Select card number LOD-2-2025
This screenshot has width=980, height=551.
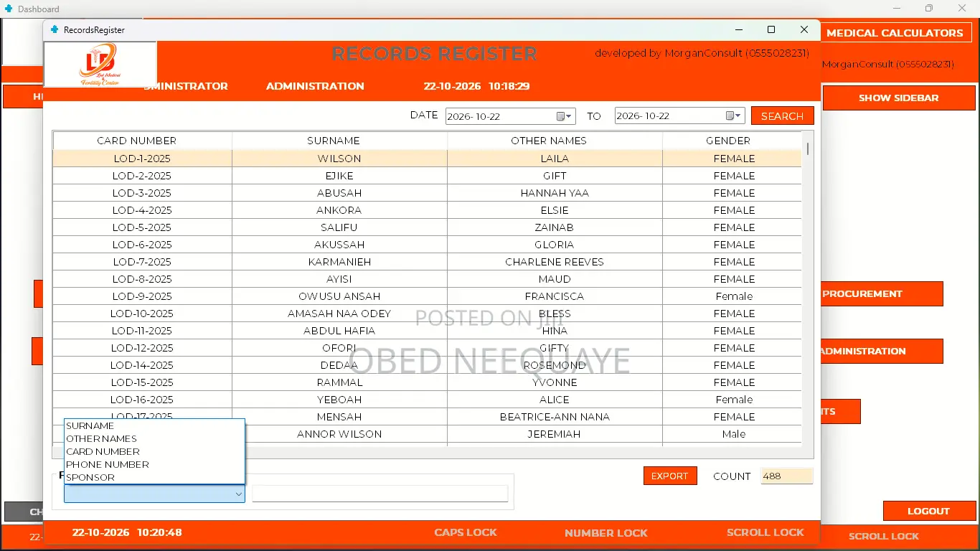coord(142,176)
